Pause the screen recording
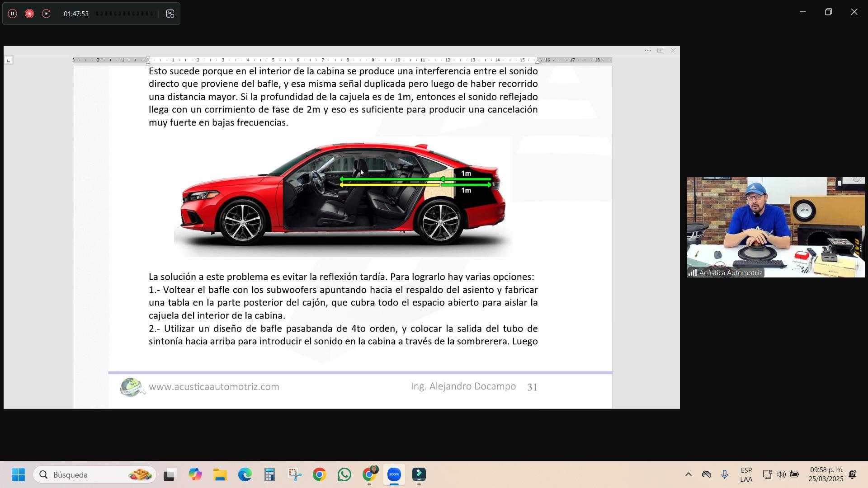Screen dimensions: 868x488 click(12, 14)
